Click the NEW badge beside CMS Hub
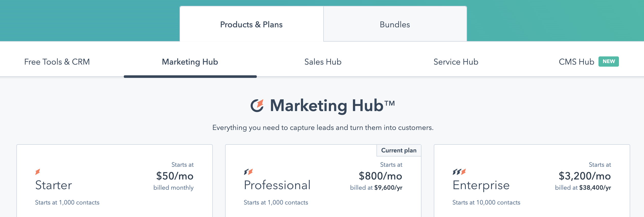Screen dimensions: 644x217 [x=608, y=61]
